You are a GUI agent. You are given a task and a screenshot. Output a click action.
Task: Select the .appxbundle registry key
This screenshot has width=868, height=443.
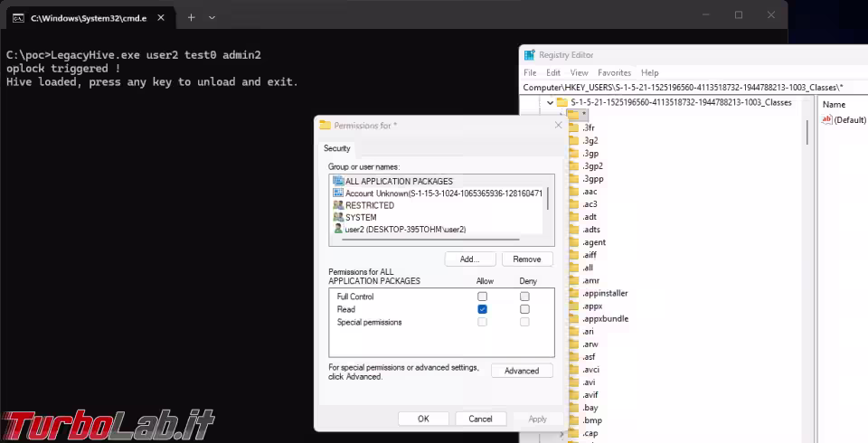click(605, 319)
